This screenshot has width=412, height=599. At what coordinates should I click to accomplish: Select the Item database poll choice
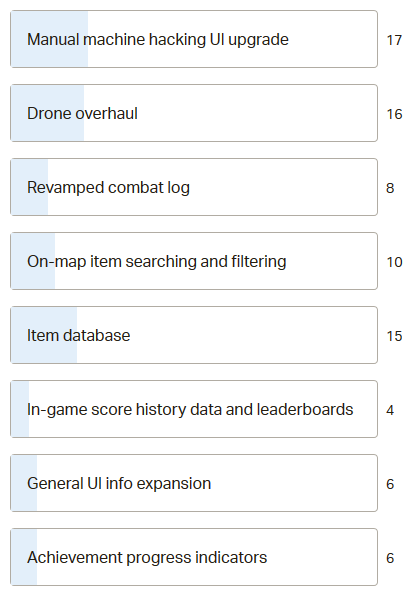[194, 335]
